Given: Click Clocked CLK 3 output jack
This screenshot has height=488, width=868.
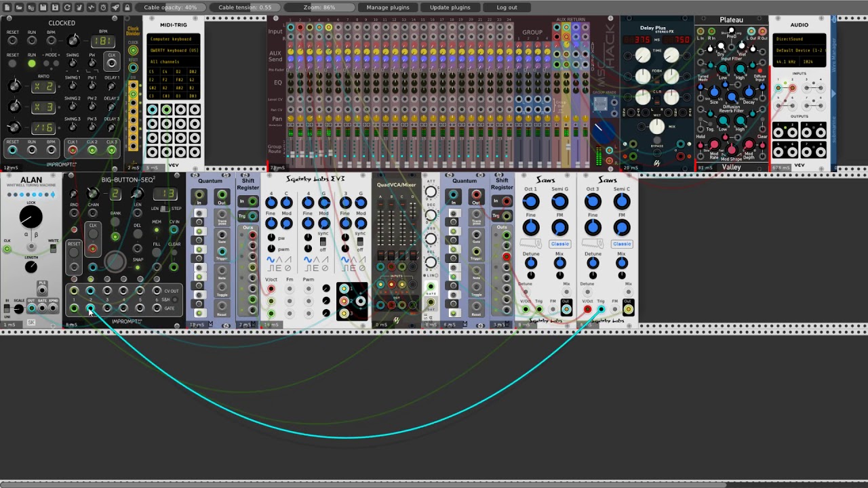Looking at the screenshot, I should click(112, 150).
